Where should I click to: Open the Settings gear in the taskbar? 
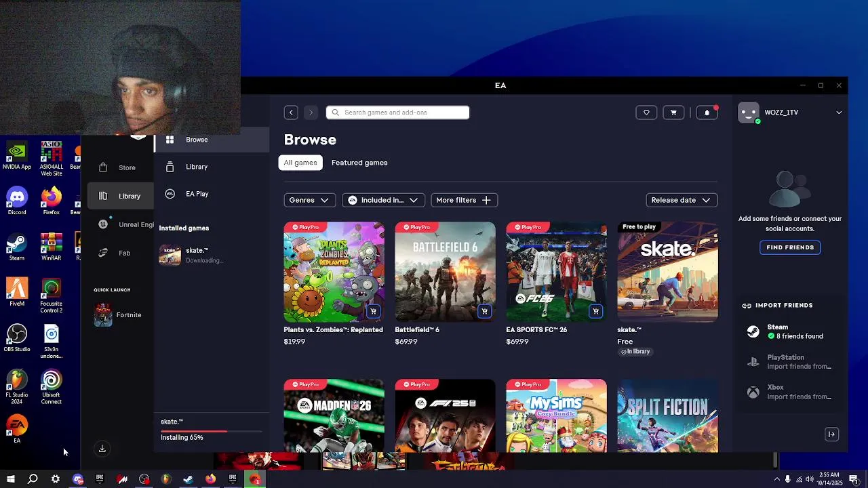[56, 479]
